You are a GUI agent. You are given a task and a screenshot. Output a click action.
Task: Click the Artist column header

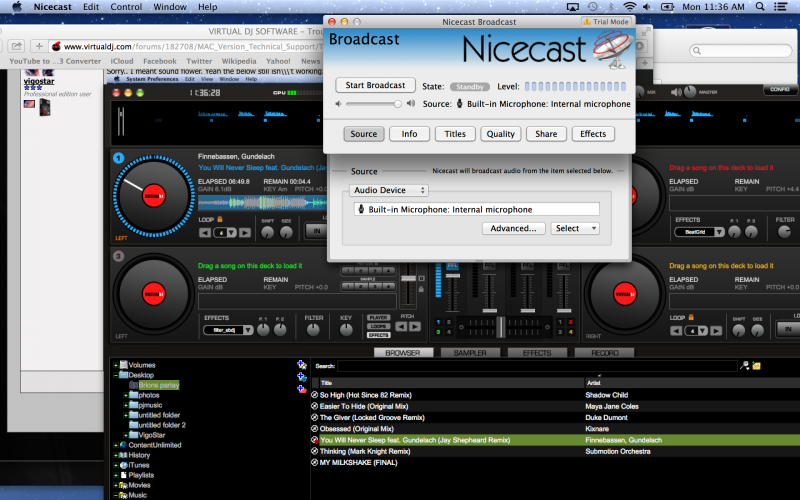(x=692, y=383)
